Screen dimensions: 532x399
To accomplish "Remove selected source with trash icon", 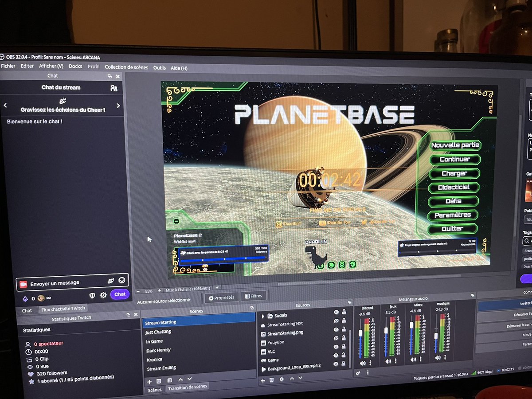I will (x=272, y=379).
